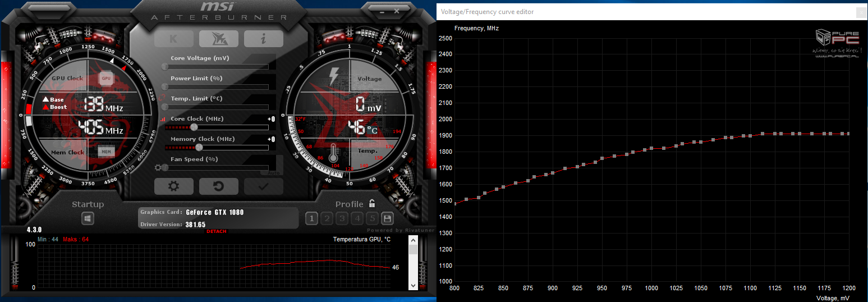The height and width of the screenshot is (302, 868).
Task: Select the curve point at 1200 mV
Action: click(x=848, y=134)
